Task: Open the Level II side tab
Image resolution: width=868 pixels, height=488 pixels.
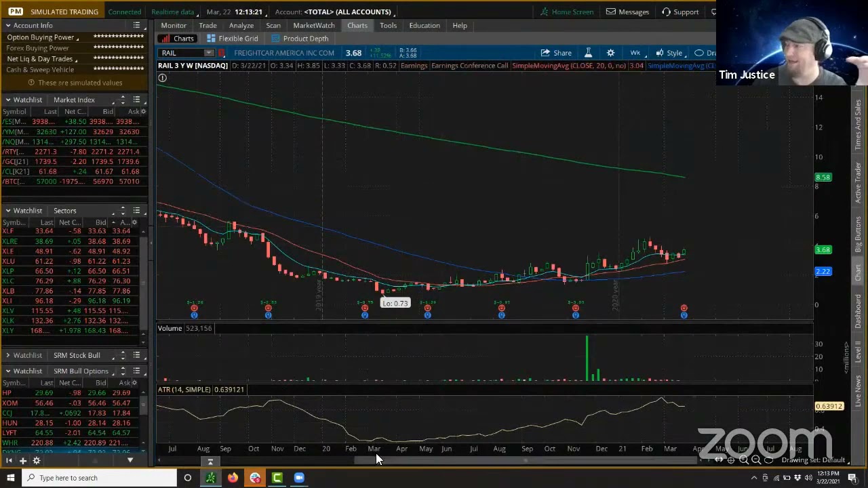Action: click(x=858, y=351)
